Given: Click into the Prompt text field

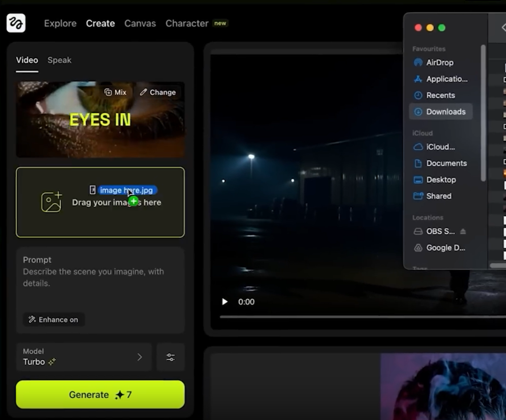Looking at the screenshot, I should point(100,281).
